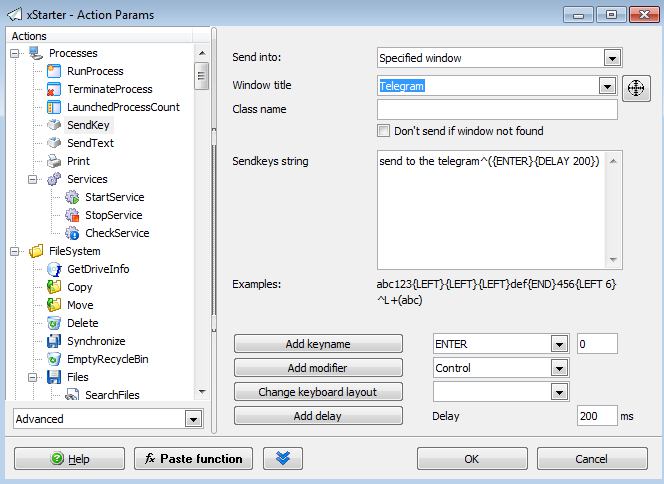Viewport: 664px width, 484px height.
Task: Select StartService tree item label
Action: pyautogui.click(x=115, y=197)
